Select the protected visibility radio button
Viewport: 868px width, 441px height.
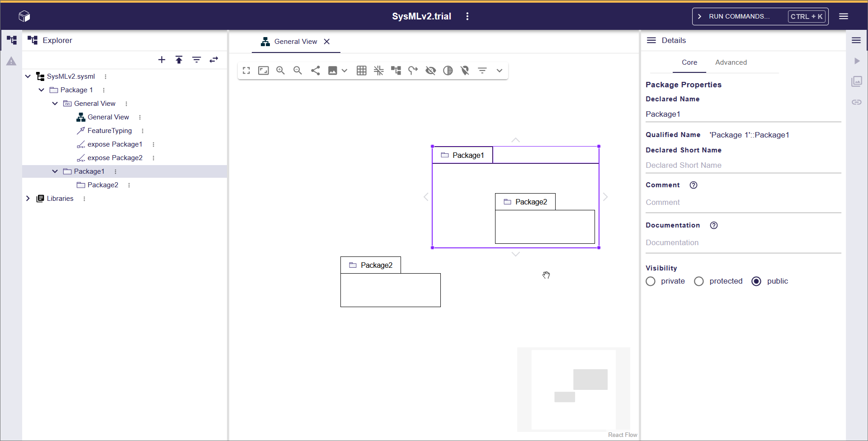tap(699, 281)
